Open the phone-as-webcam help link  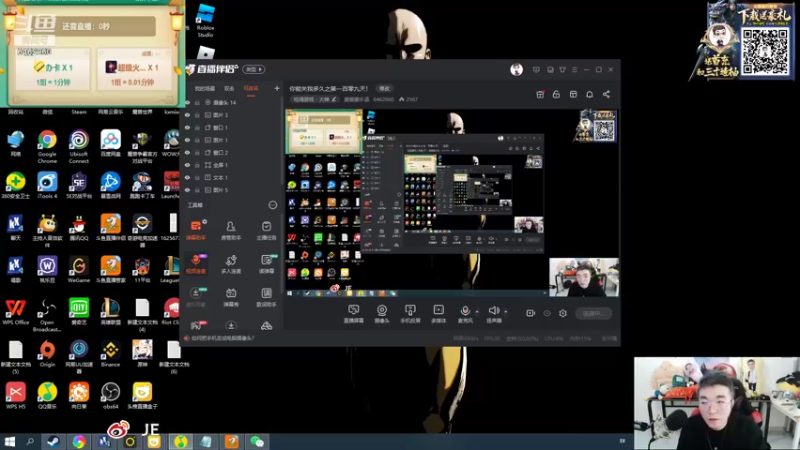coord(222,338)
